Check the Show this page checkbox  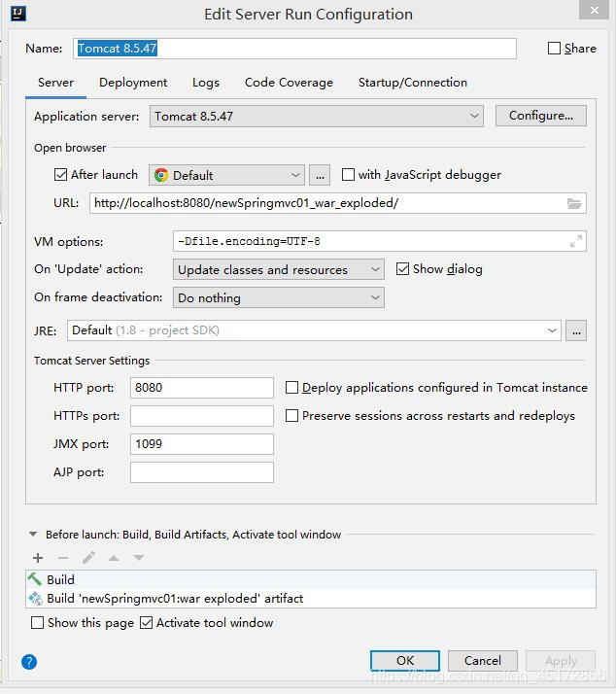click(x=37, y=623)
